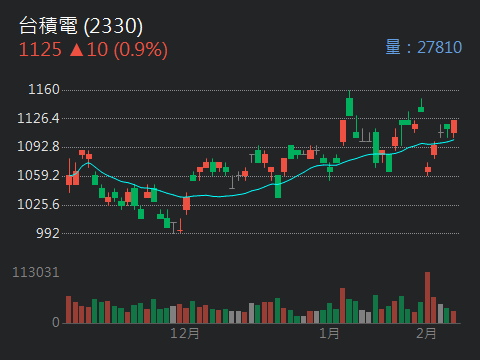This screenshot has width=480, height=360.
Task: Click the 0 volume axis label
Action: (56, 322)
